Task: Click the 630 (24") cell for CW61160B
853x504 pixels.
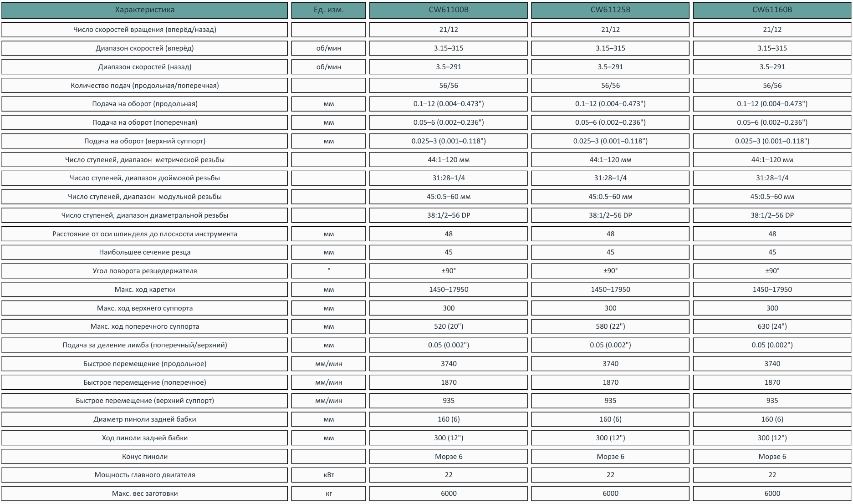Action: tap(772, 326)
